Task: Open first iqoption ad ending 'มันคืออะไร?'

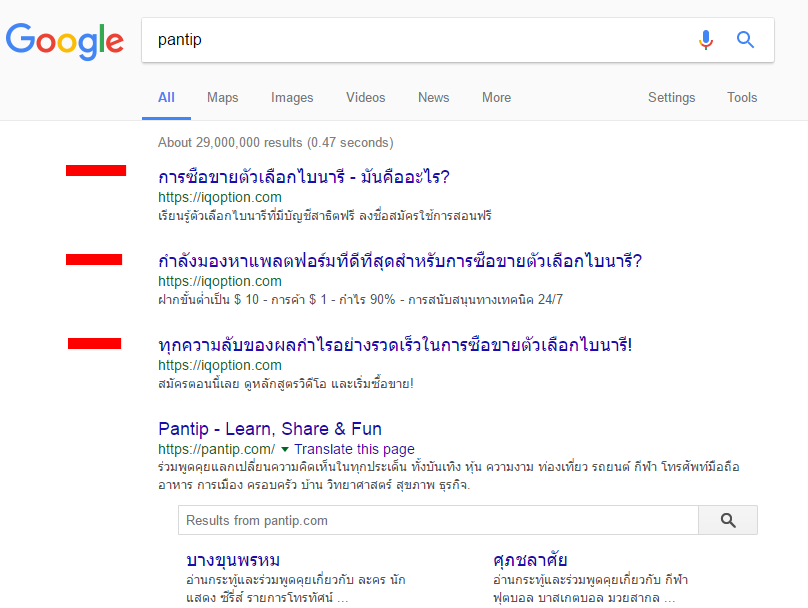Action: 304,177
